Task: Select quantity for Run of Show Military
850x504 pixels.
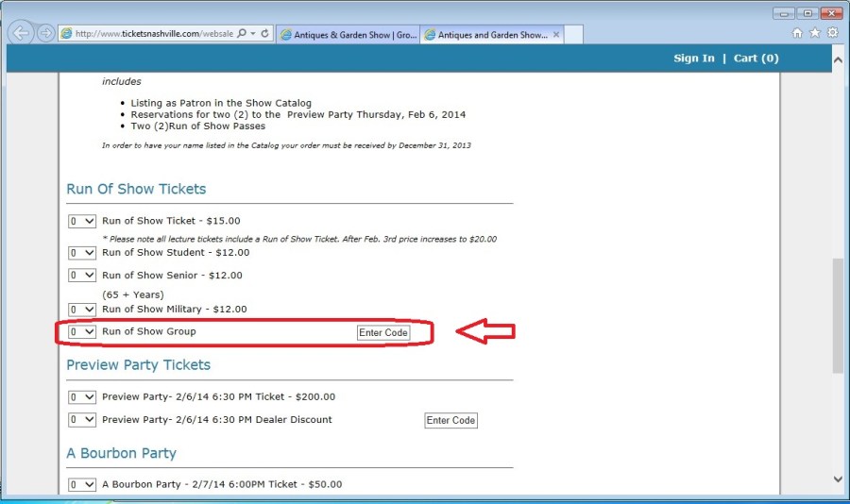Action: pos(82,310)
